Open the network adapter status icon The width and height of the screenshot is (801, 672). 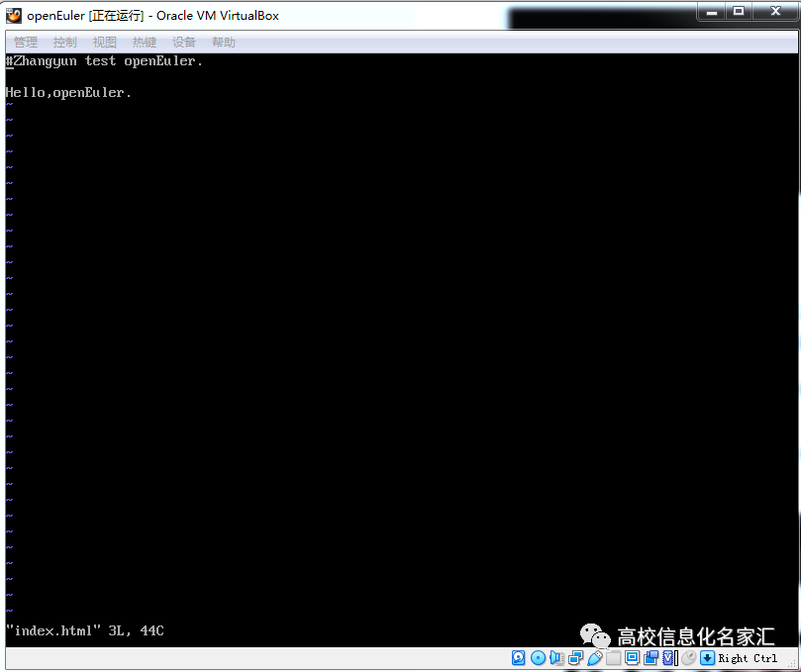click(x=575, y=657)
